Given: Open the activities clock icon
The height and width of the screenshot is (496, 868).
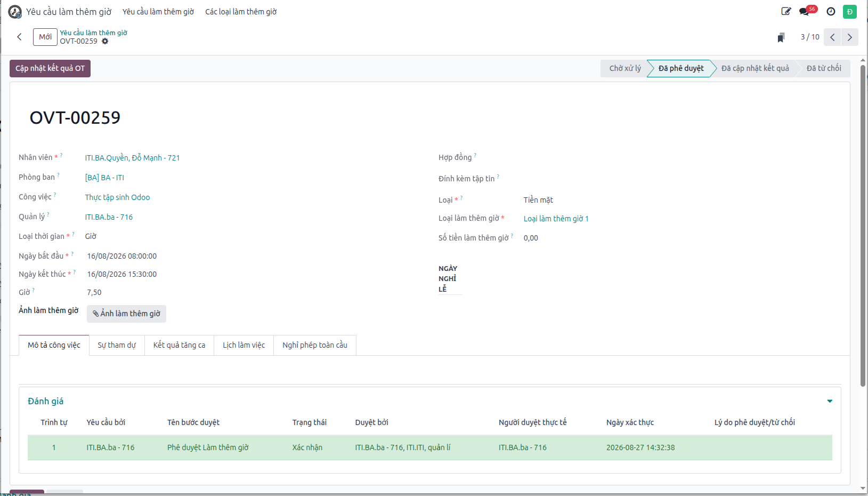Looking at the screenshot, I should (831, 11).
